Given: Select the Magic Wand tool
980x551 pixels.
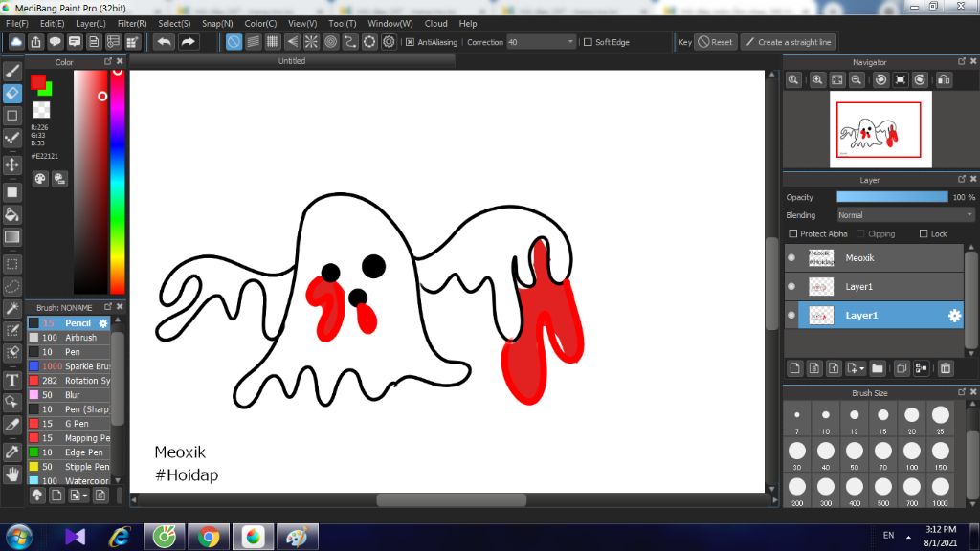Looking at the screenshot, I should 11,309.
